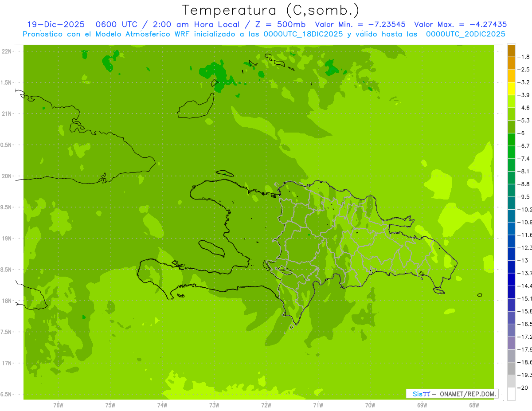The width and height of the screenshot is (532, 411).
Task: Click the white swatch below -20
Action: [511, 394]
